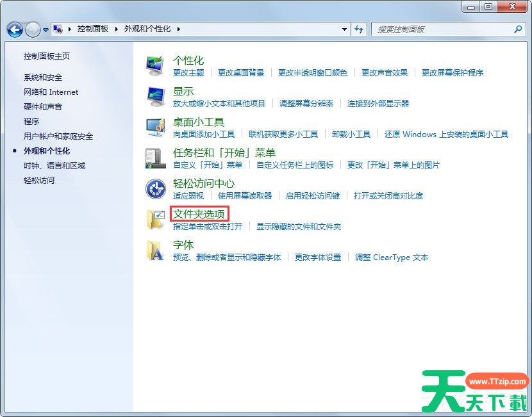Expand the 控制面板 breadcrumb arrow

(x=117, y=29)
